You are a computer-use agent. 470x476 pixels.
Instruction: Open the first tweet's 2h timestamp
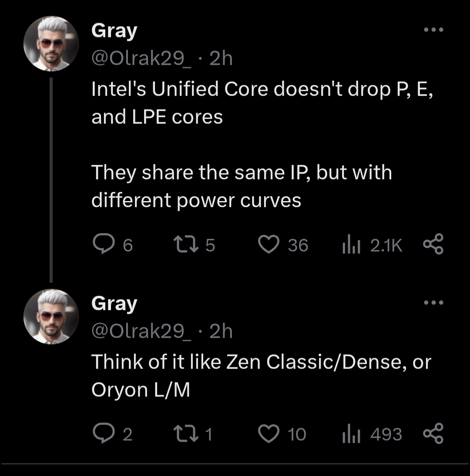[221, 59]
